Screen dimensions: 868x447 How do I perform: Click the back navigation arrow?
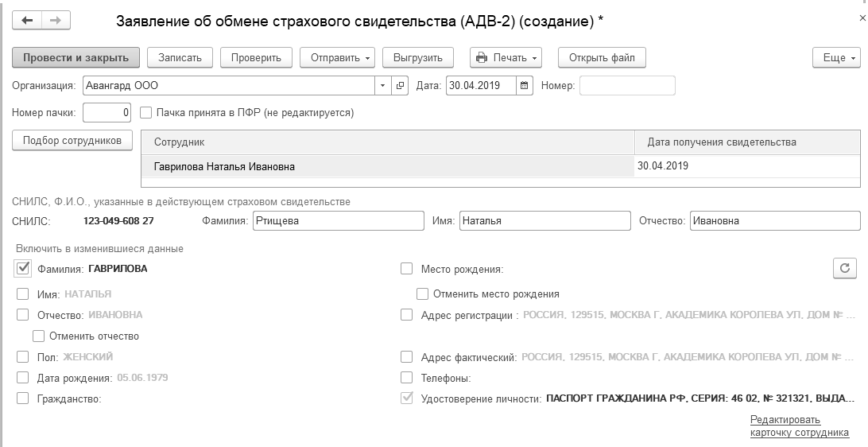click(x=28, y=21)
